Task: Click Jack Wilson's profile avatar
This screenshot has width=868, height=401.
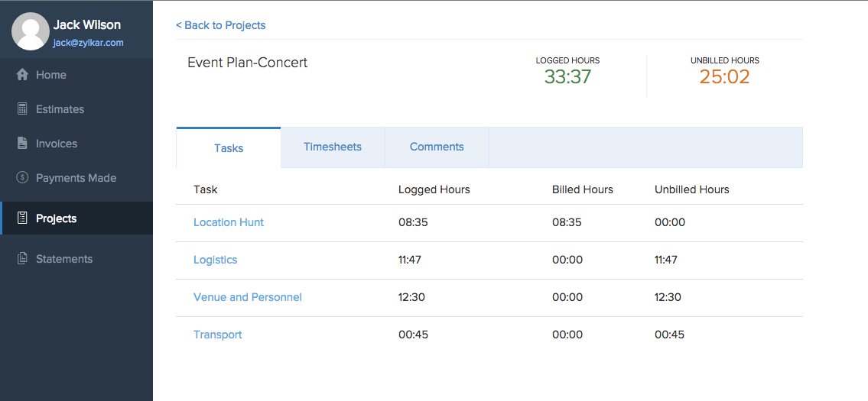Action: tap(31, 32)
